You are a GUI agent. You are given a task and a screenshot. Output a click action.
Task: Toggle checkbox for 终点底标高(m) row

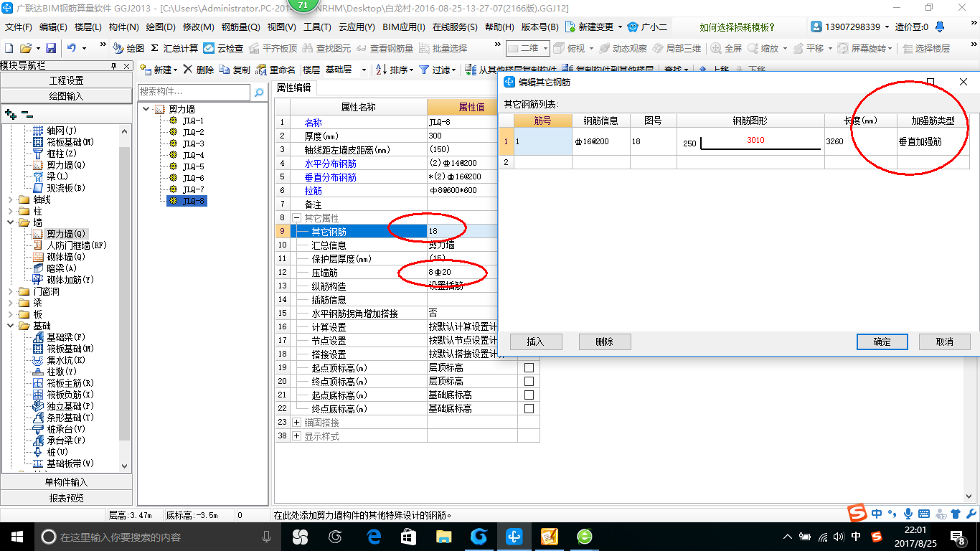pyautogui.click(x=529, y=409)
